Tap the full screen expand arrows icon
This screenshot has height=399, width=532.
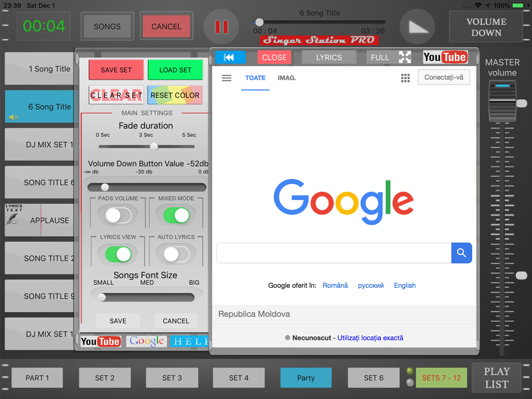coord(404,57)
